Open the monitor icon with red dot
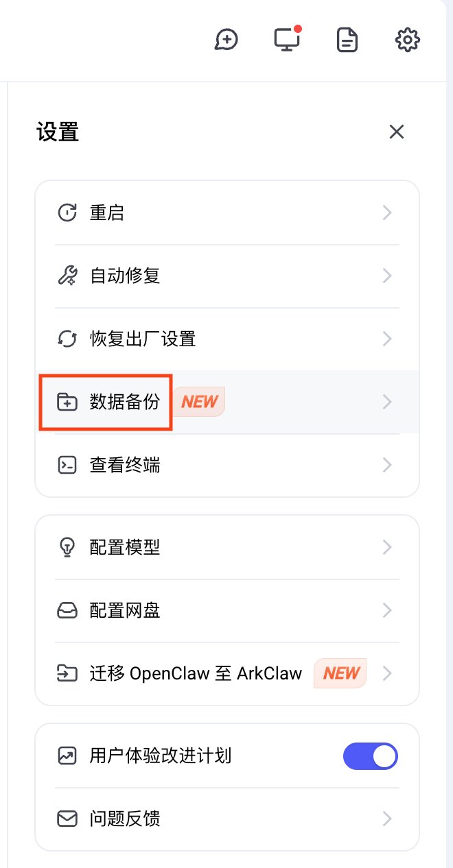The width and height of the screenshot is (453, 868). coord(286,40)
